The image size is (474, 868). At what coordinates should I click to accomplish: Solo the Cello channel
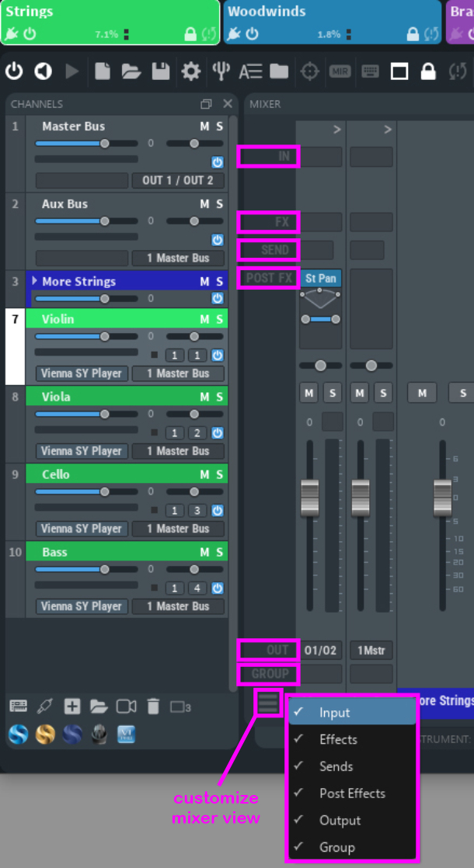(219, 474)
